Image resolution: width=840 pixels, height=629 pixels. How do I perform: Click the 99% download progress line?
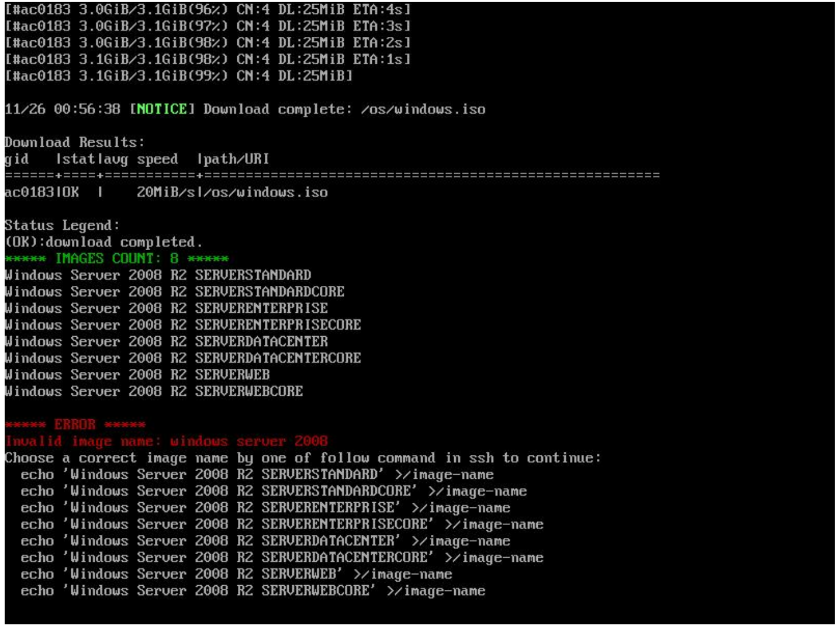pos(179,76)
